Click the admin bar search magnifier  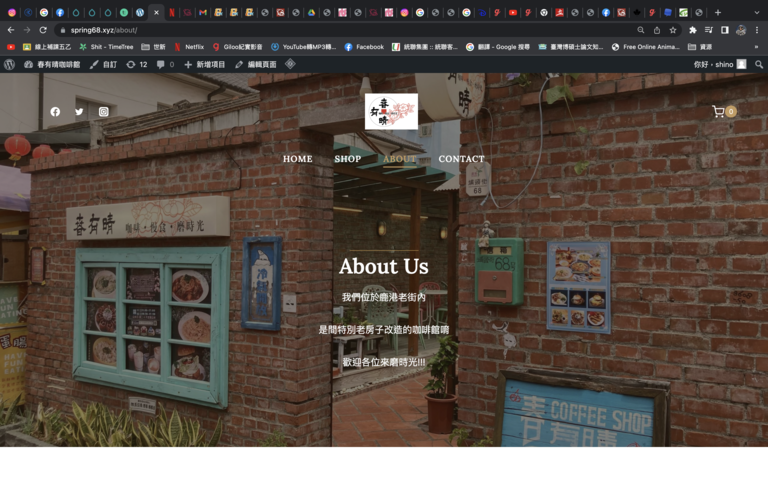tap(758, 64)
